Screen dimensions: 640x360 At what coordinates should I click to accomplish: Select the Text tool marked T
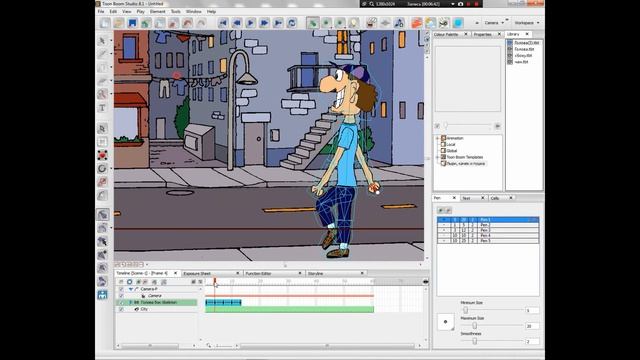click(102, 108)
